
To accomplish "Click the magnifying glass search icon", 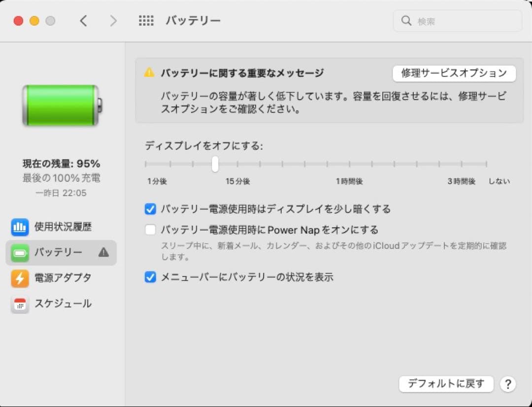I will tap(406, 20).
